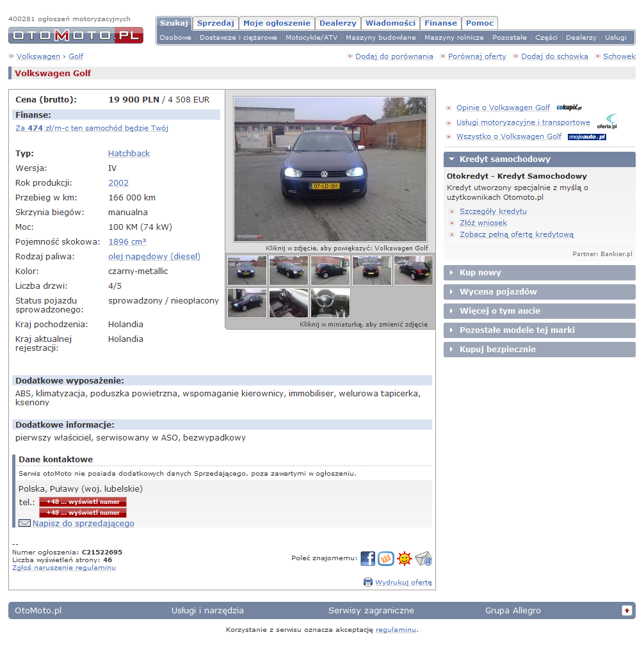Expand Więcej o tym aucie panel
The height and width of the screenshot is (646, 644).
coord(540,311)
